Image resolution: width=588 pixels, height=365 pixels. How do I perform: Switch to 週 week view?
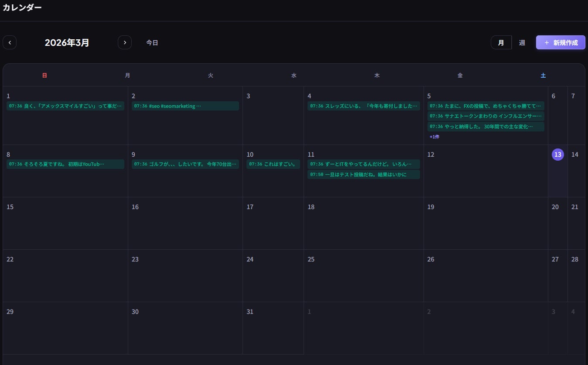[522, 42]
